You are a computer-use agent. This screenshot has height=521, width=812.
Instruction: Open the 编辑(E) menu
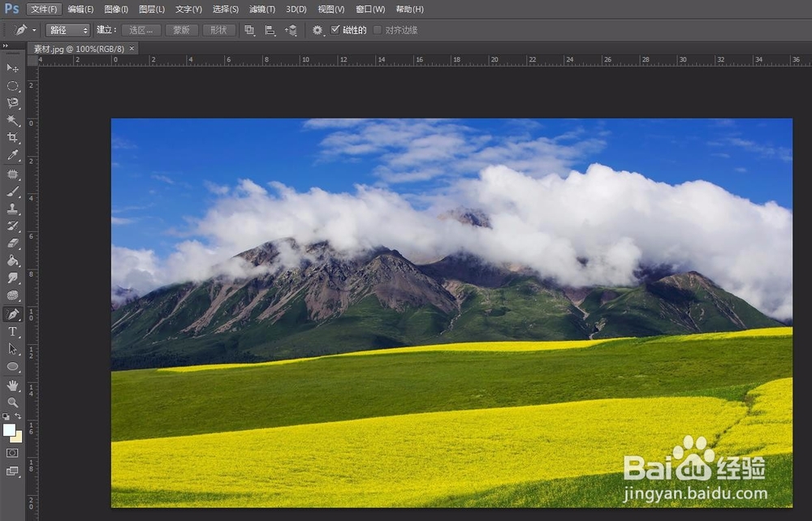click(x=80, y=9)
